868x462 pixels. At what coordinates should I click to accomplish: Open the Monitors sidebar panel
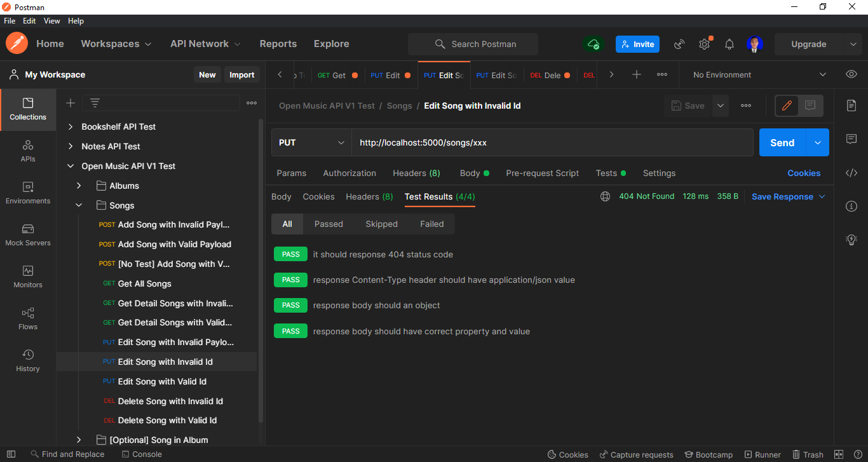point(28,277)
